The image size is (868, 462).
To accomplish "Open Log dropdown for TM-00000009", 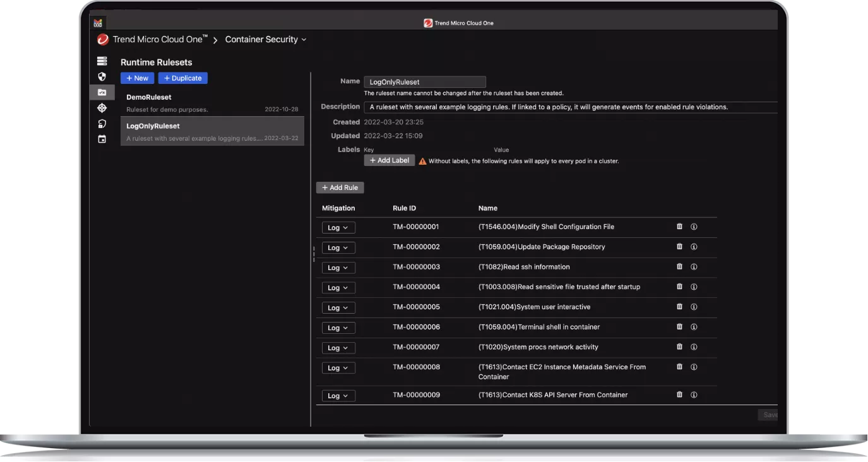I will click(x=338, y=396).
